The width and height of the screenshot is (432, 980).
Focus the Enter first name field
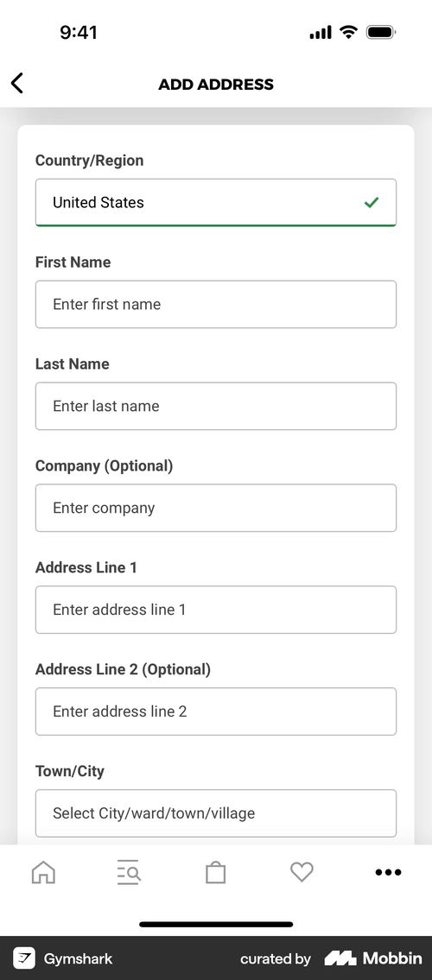(216, 305)
